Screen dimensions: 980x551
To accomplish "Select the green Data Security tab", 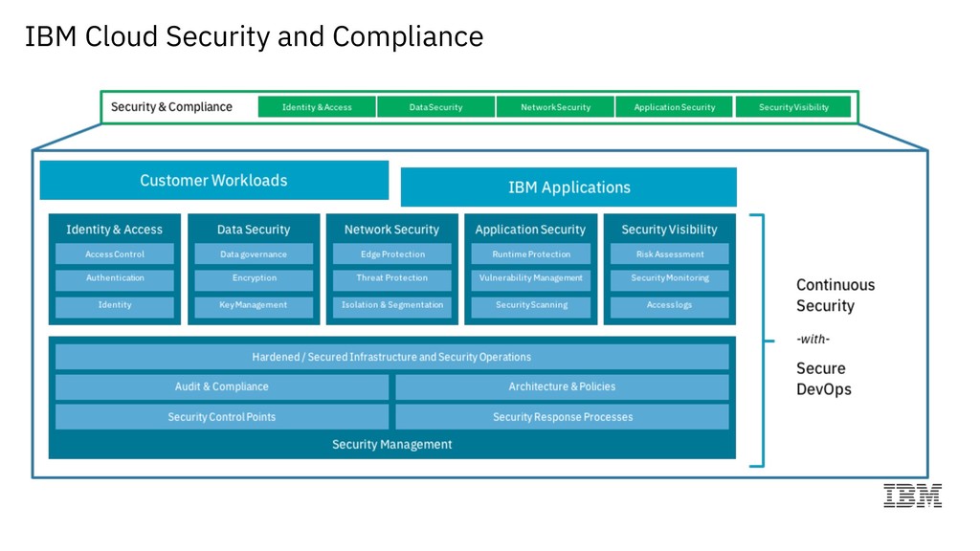I will point(435,107).
